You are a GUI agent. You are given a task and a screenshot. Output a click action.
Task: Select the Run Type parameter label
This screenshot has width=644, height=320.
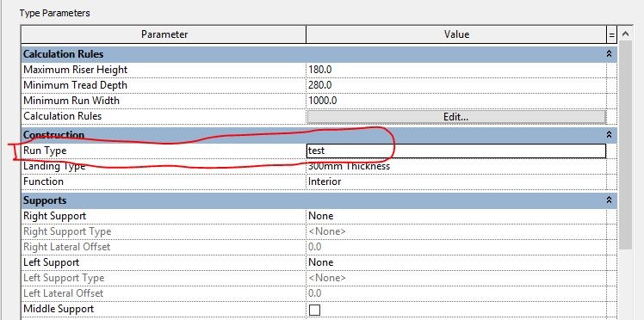click(45, 151)
